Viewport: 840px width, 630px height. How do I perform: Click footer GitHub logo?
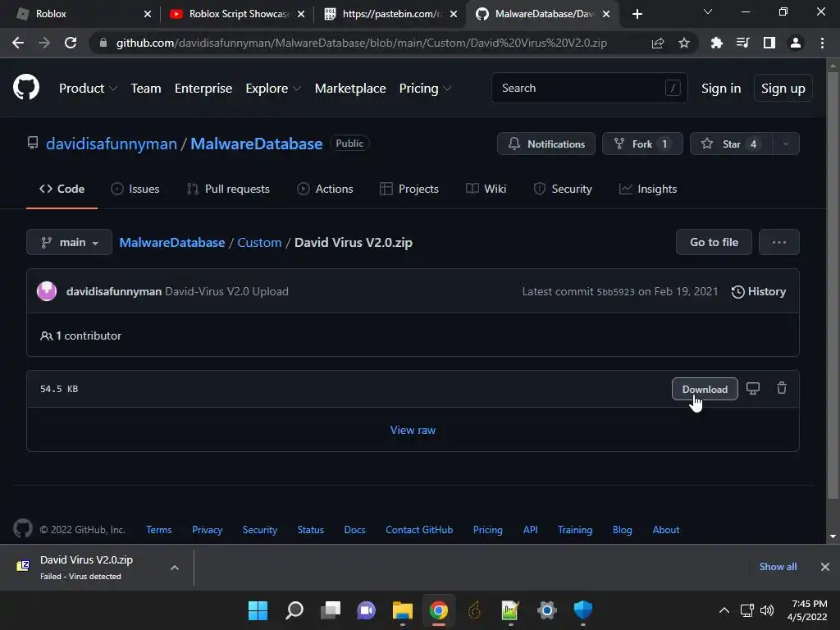coord(22,529)
